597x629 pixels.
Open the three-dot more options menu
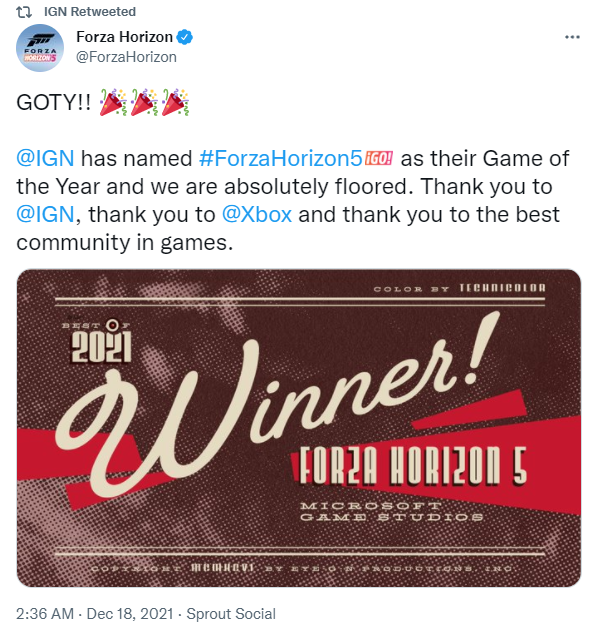pos(572,37)
